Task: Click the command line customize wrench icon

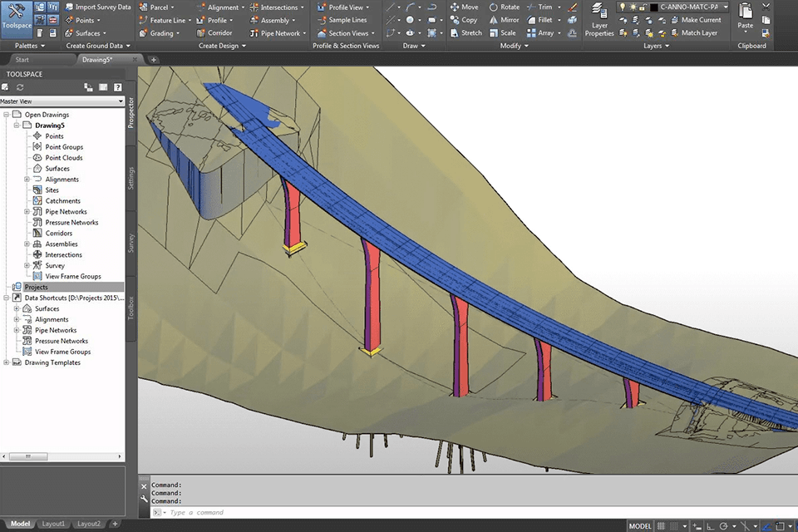Action: click(x=144, y=499)
